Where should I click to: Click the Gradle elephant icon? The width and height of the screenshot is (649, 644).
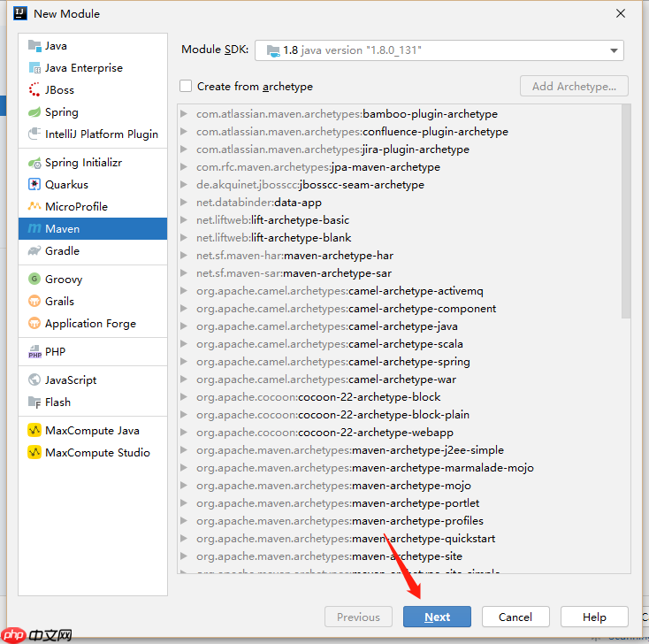point(34,250)
